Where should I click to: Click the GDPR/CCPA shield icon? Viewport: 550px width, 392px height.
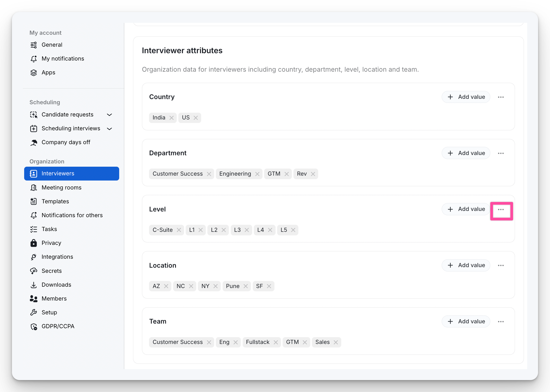point(34,326)
